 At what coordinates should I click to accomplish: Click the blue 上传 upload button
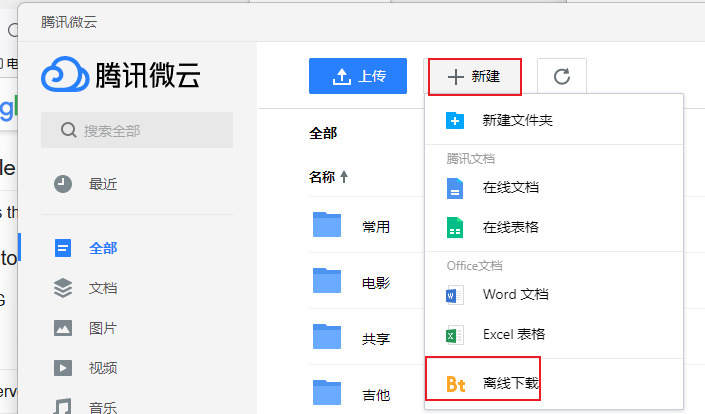358,76
